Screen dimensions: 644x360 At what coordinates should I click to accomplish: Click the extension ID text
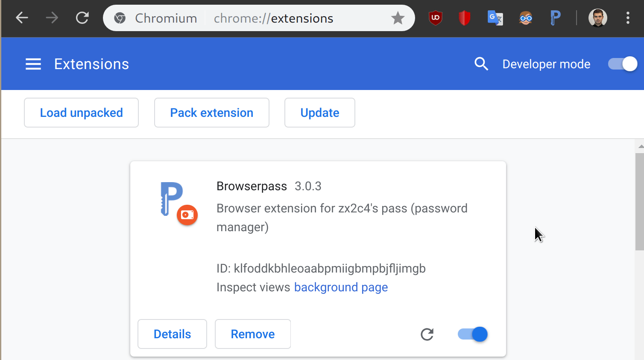tap(321, 268)
